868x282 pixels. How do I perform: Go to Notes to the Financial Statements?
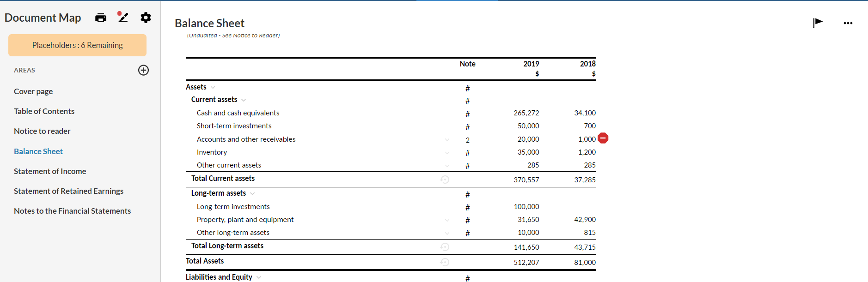(x=72, y=211)
